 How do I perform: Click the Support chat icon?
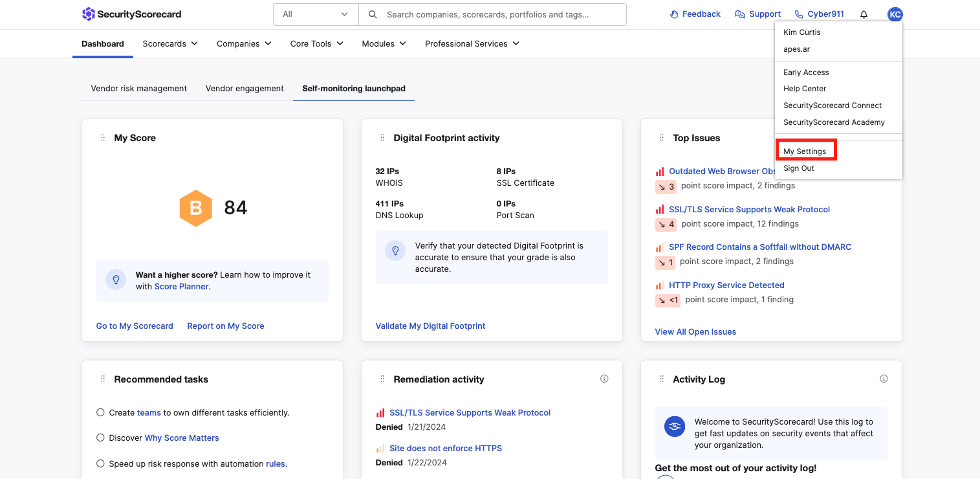click(740, 14)
